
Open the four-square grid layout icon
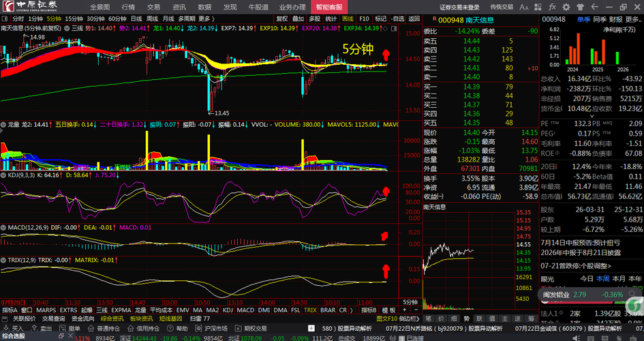pos(538,7)
